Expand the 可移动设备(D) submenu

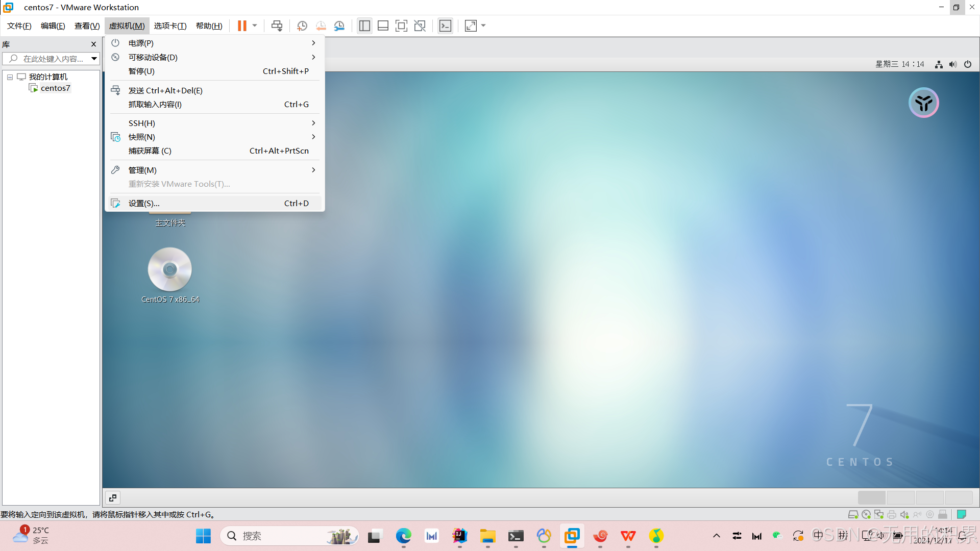click(215, 57)
